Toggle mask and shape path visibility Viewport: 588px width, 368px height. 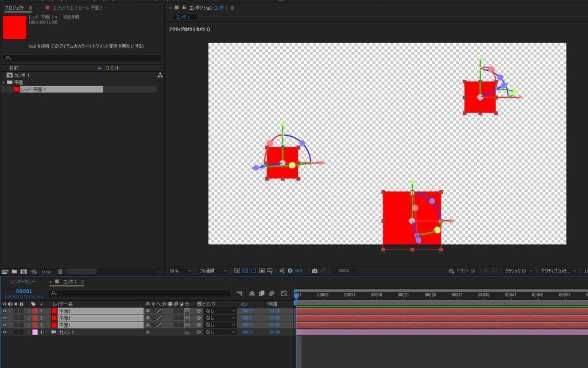tap(253, 271)
